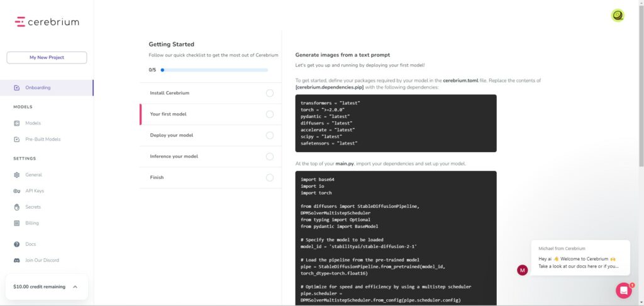
Task: Open the user avatar menu
Action: [x=618, y=16]
